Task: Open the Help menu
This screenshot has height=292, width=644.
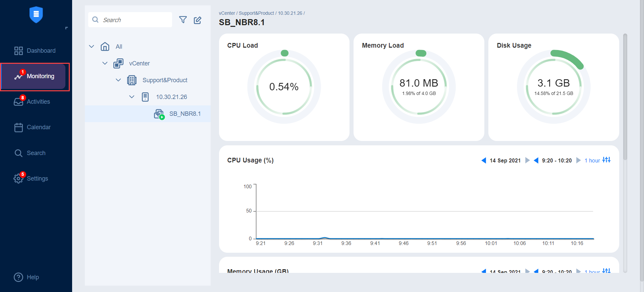Action: point(26,277)
